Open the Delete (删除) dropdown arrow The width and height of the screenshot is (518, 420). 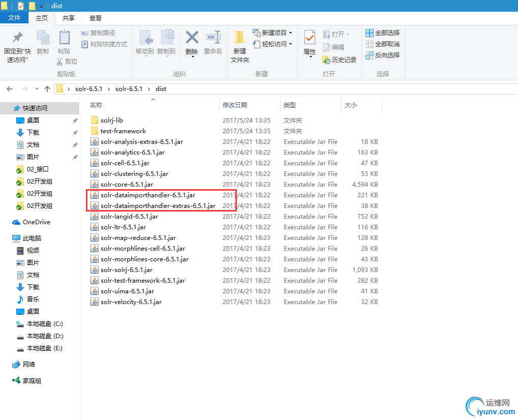point(192,56)
